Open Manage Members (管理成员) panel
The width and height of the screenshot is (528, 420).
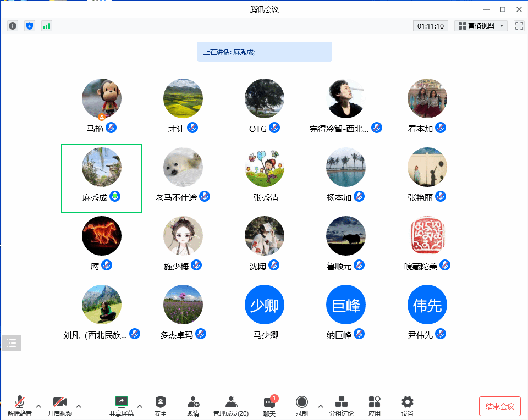(x=231, y=406)
